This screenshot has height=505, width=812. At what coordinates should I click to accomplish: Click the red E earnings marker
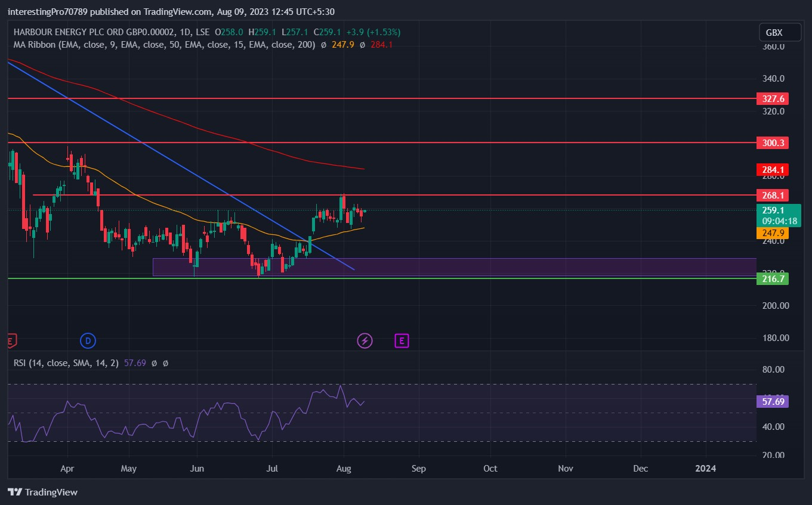coord(11,341)
